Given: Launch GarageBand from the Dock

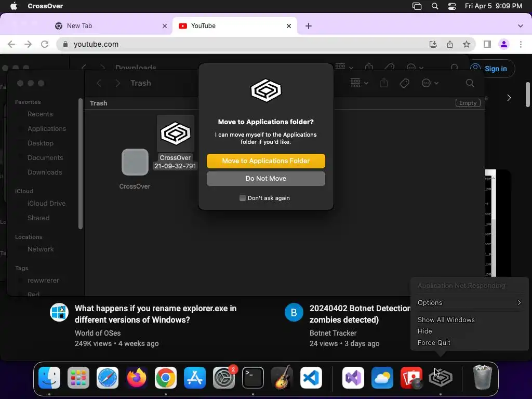Looking at the screenshot, I should coord(282,378).
